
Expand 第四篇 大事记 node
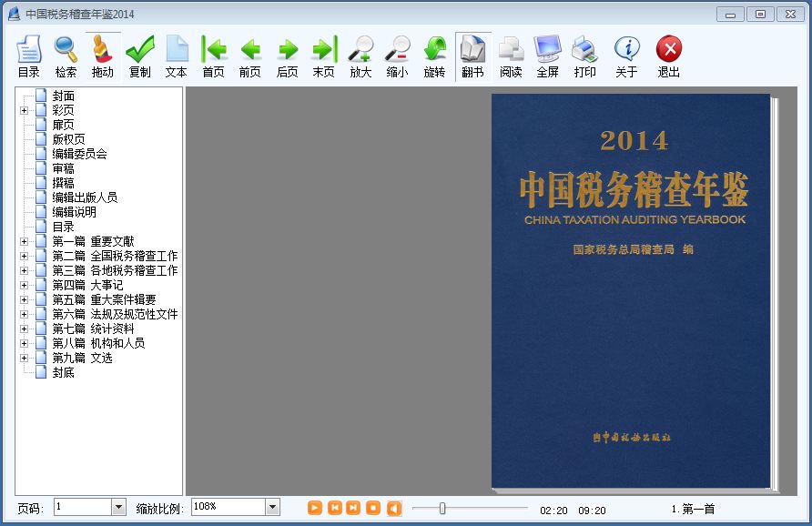click(x=24, y=285)
